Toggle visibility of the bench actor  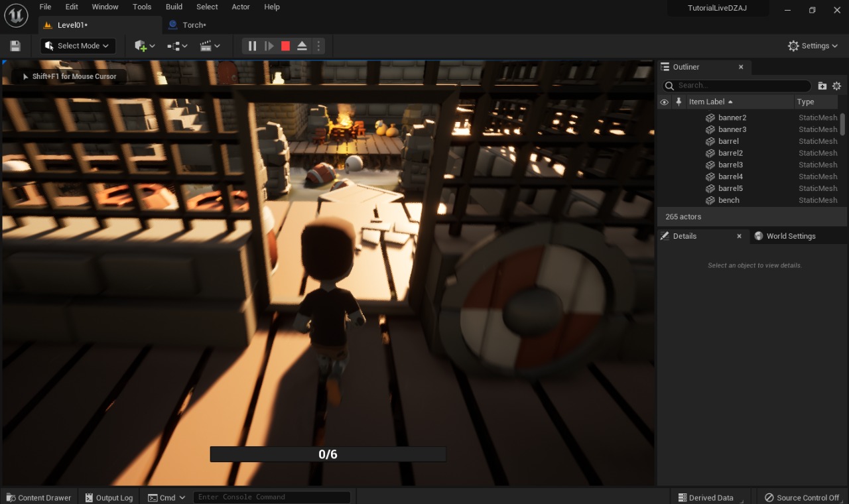point(664,200)
